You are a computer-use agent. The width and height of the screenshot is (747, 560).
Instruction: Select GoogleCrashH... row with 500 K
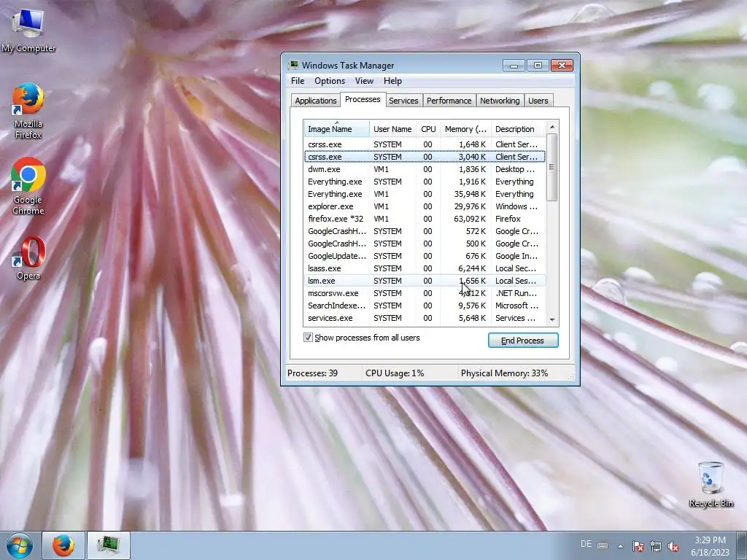(x=425, y=244)
